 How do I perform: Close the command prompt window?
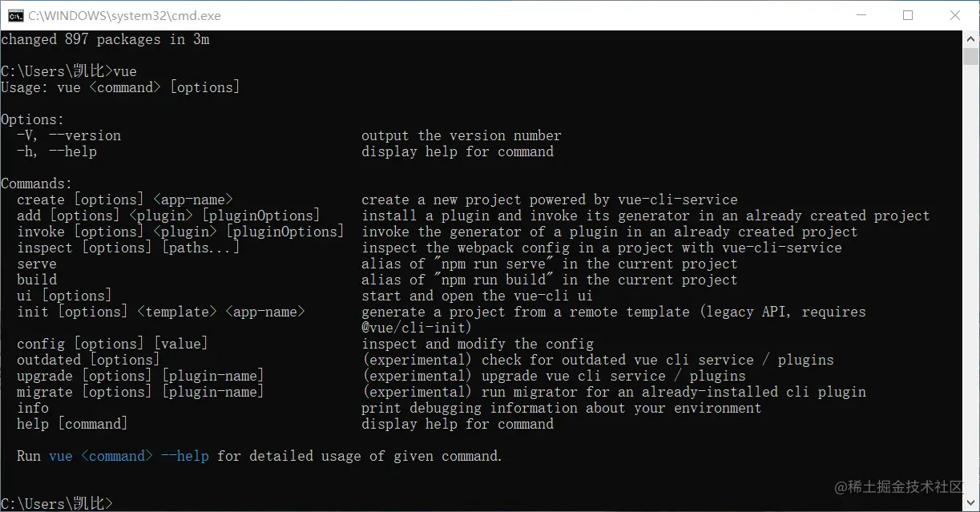[x=955, y=15]
